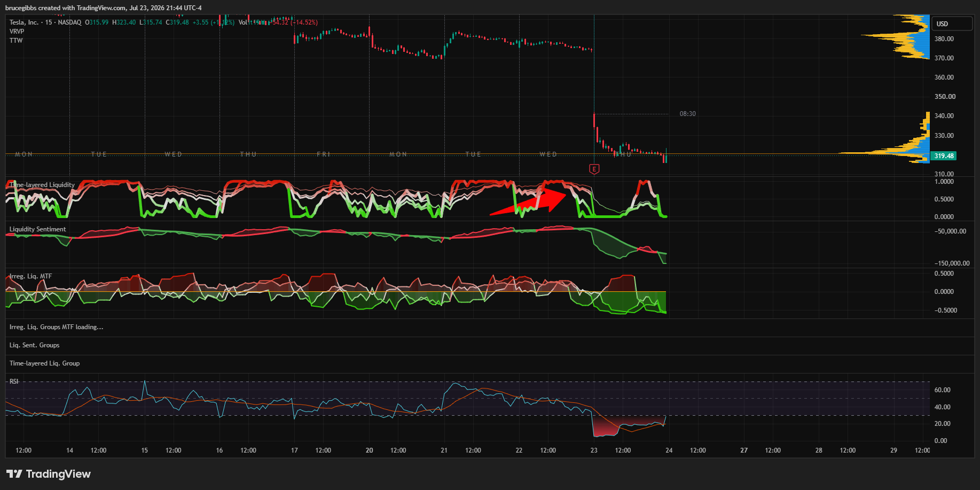980x490 pixels.
Task: Click the 310.00 price axis label
Action: 944,174
